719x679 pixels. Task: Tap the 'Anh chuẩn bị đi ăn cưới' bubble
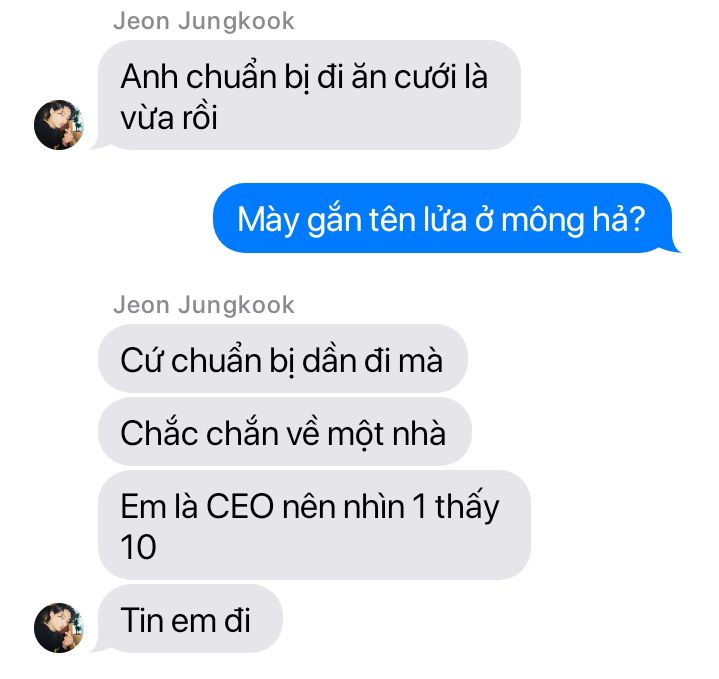click(309, 95)
